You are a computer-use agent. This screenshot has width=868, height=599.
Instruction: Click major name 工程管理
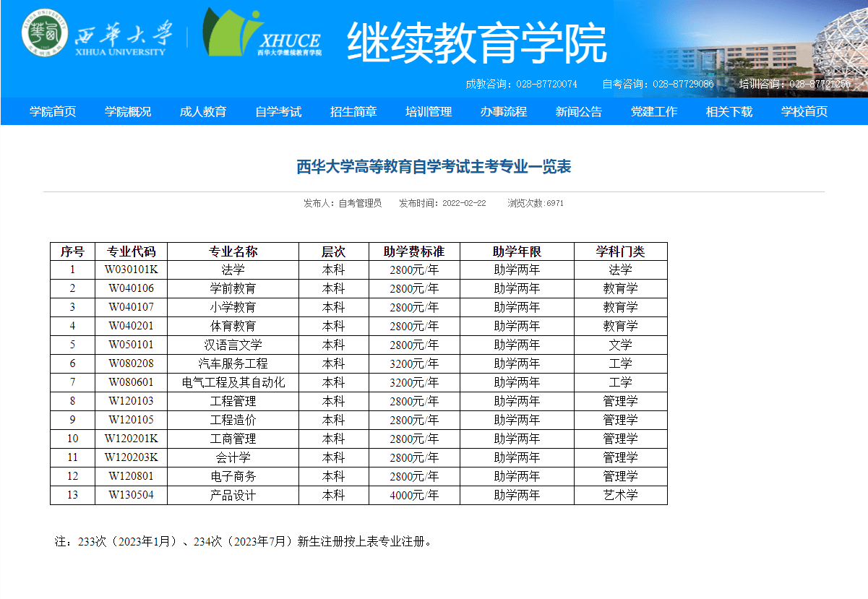point(233,401)
